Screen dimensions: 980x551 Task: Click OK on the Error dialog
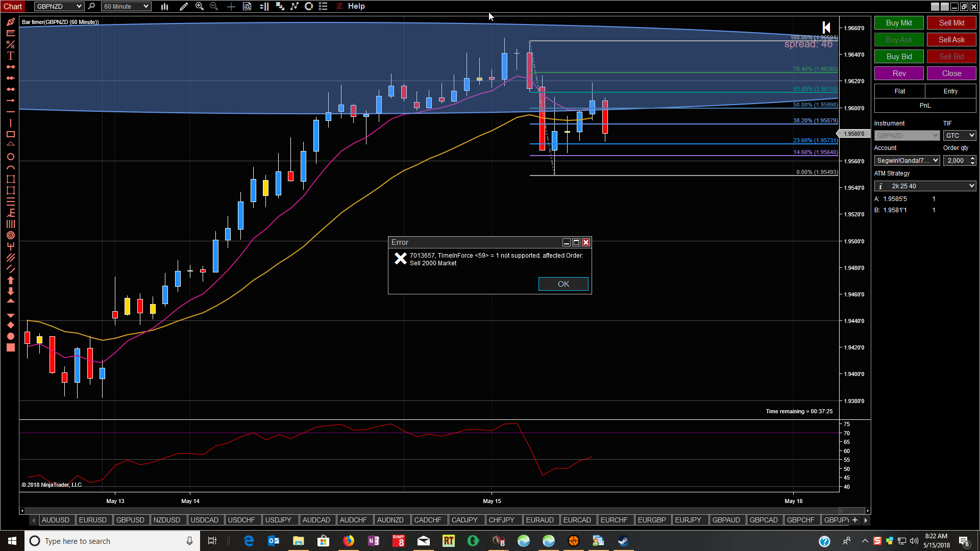[x=563, y=284]
